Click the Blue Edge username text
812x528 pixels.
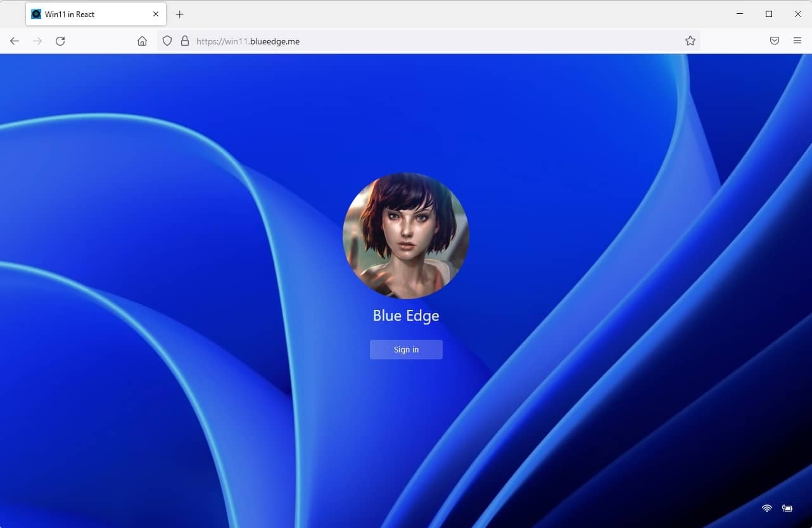pos(406,315)
